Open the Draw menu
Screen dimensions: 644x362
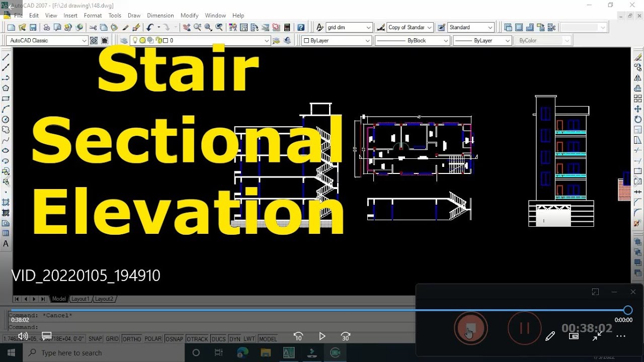click(x=134, y=16)
